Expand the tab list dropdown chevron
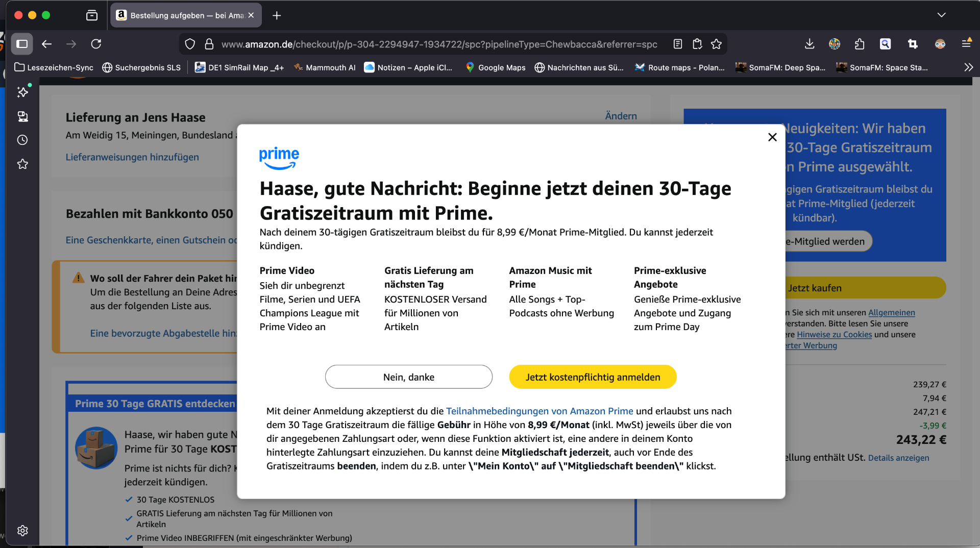980x548 pixels. [x=941, y=15]
